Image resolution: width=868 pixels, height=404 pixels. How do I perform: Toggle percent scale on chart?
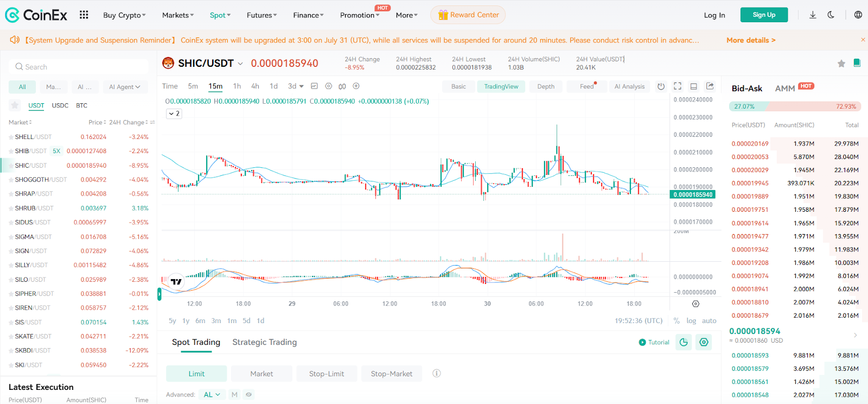click(x=676, y=321)
